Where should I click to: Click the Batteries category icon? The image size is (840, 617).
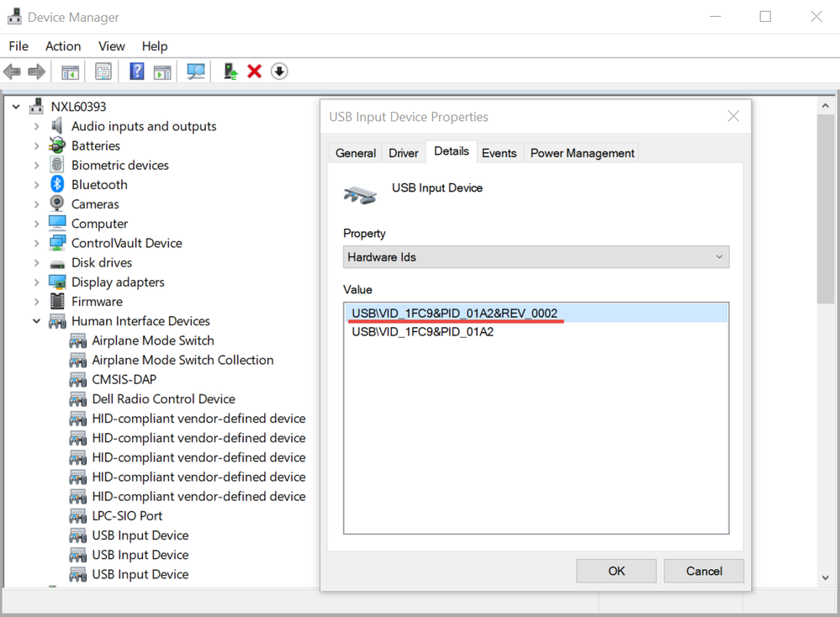57,145
